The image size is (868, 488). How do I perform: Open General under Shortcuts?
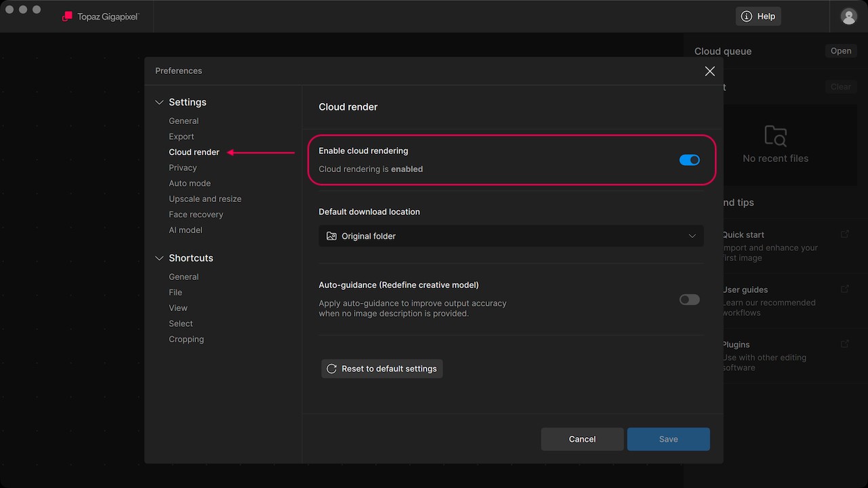tap(184, 277)
